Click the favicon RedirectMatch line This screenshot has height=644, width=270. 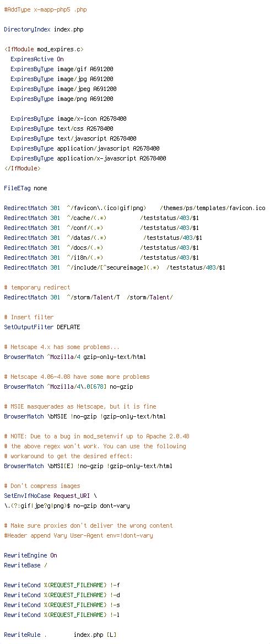134,208
